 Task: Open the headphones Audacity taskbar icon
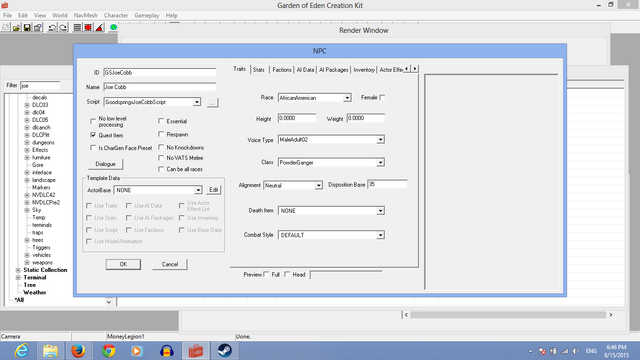tap(167, 351)
